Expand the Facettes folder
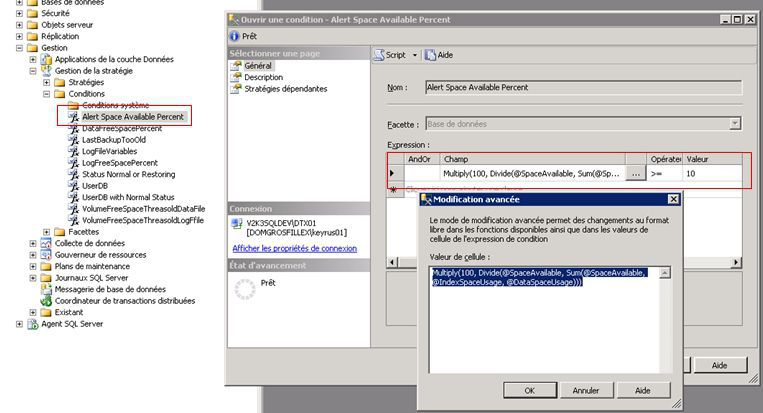763x413 pixels. pos(47,232)
